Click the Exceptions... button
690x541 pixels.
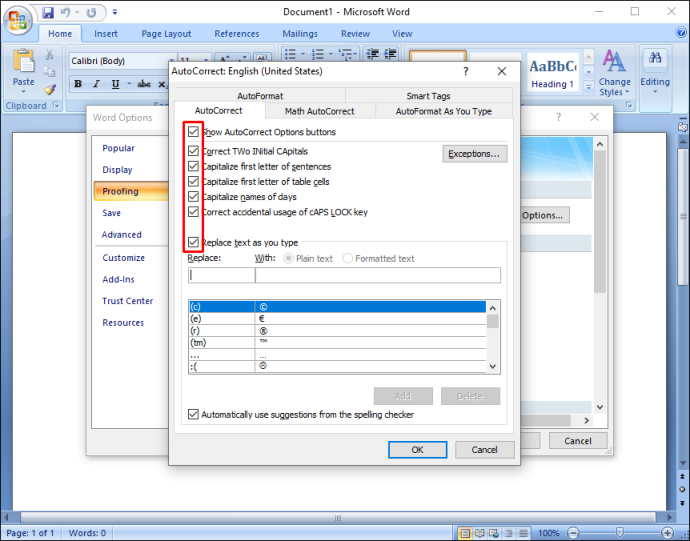pyautogui.click(x=474, y=154)
